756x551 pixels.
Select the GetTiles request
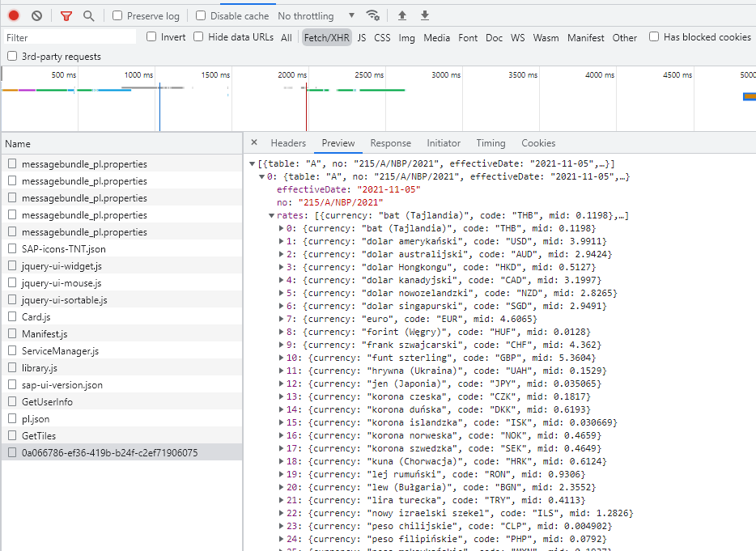(121, 436)
